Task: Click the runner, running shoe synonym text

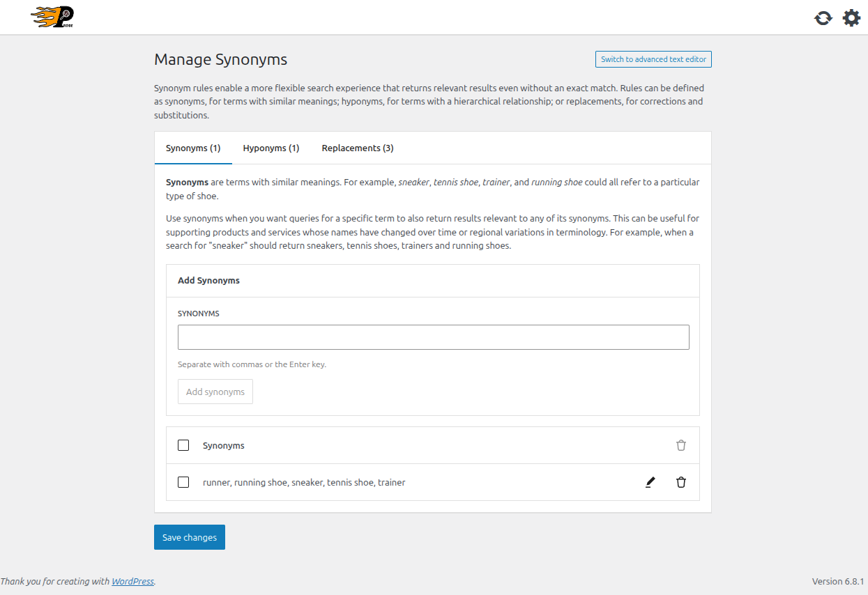Action: point(304,482)
